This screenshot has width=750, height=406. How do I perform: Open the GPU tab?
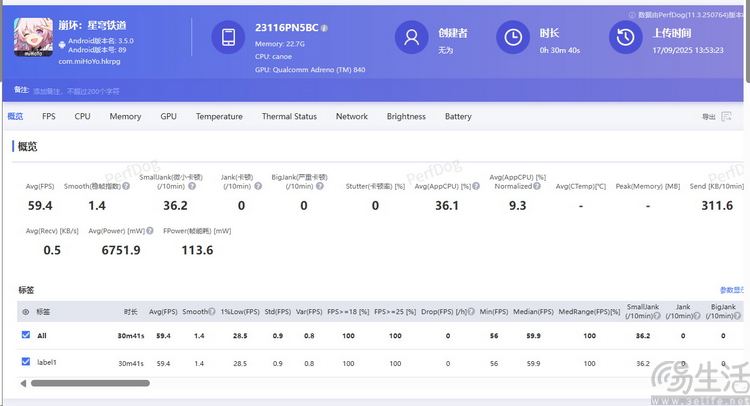(169, 117)
